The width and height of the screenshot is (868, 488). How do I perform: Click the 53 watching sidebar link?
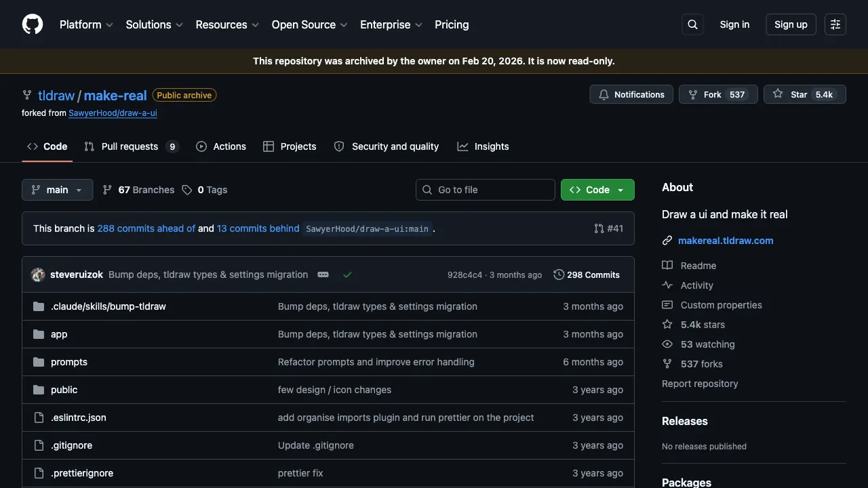698,344
